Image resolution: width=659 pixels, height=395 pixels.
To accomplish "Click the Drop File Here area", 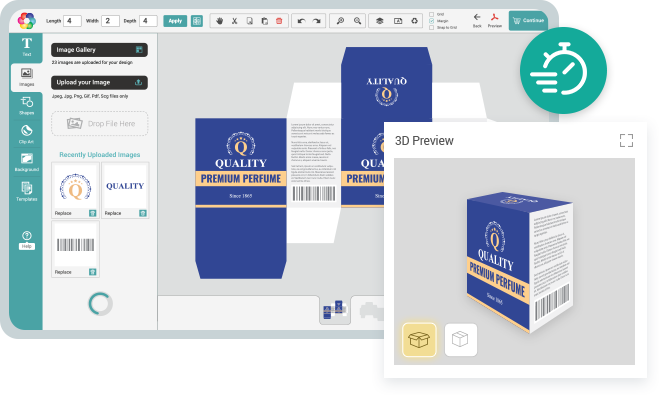I will (100, 124).
